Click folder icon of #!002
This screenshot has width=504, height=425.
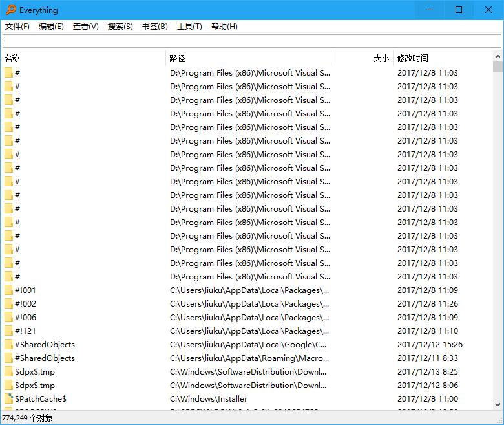coord(8,303)
